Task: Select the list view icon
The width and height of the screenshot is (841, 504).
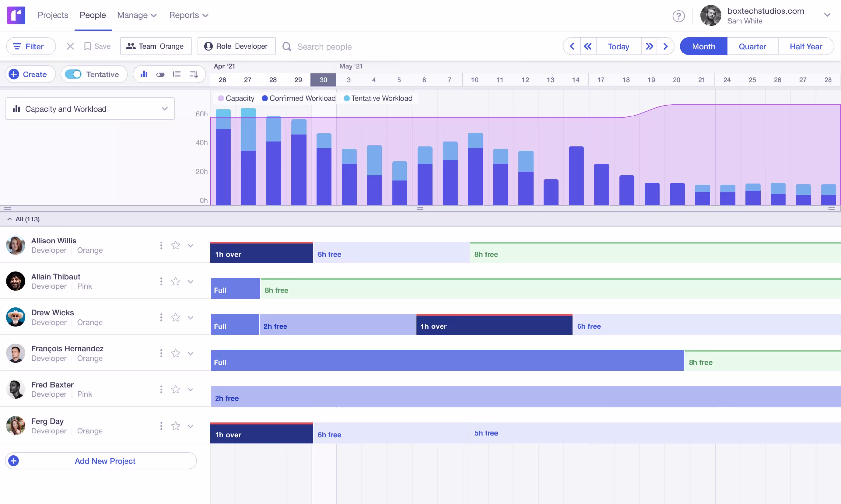Action: tap(177, 74)
